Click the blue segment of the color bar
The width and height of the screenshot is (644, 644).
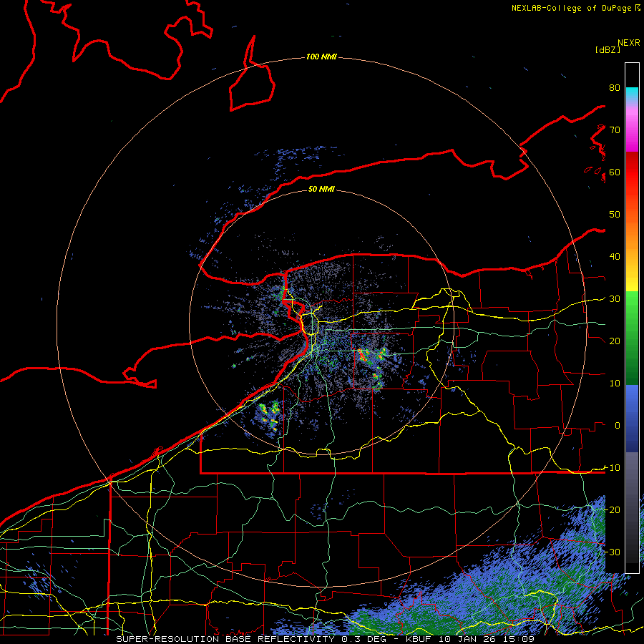click(x=632, y=419)
